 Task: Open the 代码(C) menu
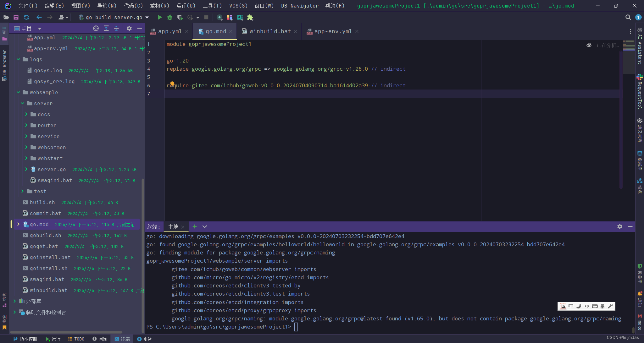(x=133, y=6)
